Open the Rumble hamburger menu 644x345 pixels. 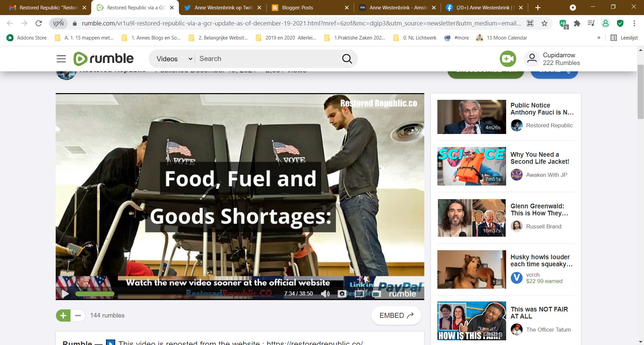[x=61, y=59]
